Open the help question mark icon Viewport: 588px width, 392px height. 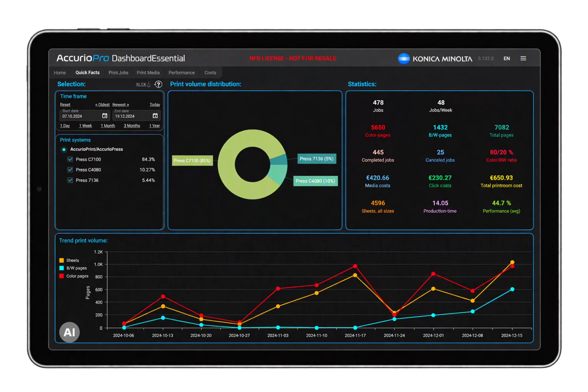pyautogui.click(x=158, y=84)
